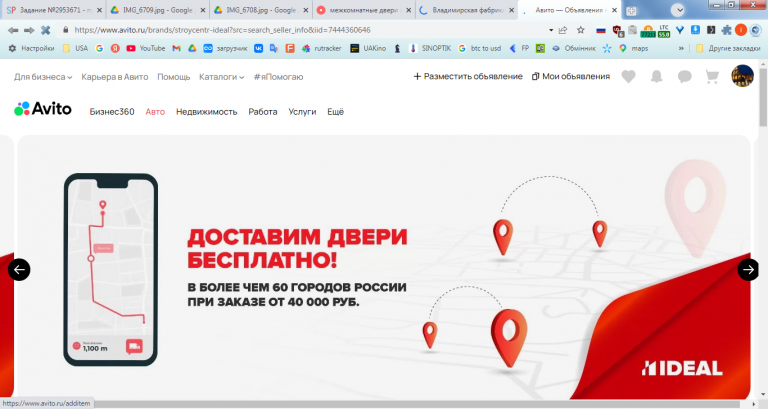Switch to the IMG_6709.jpg tab
The height and width of the screenshot is (409, 768).
pos(157,10)
